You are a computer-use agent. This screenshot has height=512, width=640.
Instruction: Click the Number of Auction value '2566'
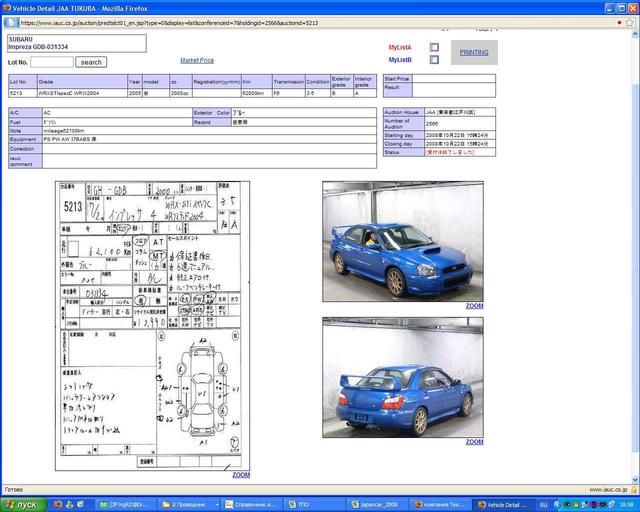pyautogui.click(x=460, y=124)
